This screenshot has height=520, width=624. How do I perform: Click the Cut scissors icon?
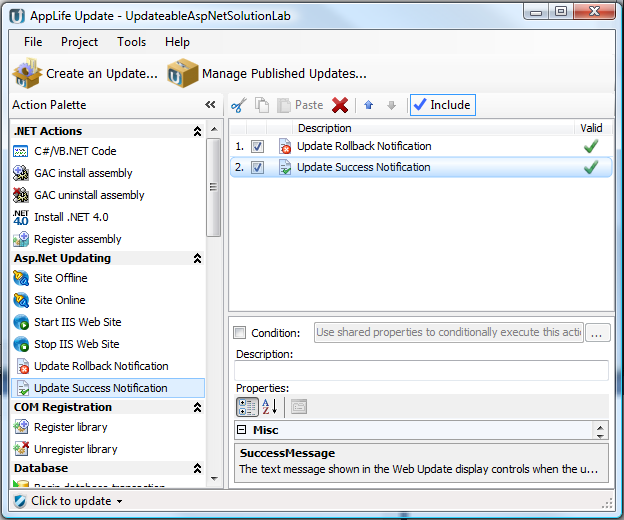(239, 105)
